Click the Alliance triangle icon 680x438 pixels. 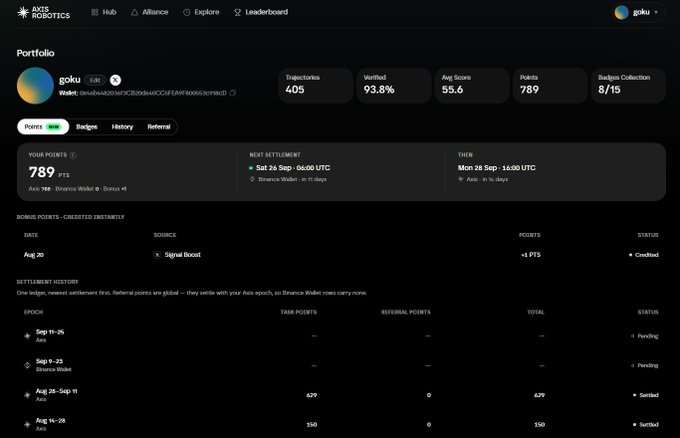coord(134,12)
